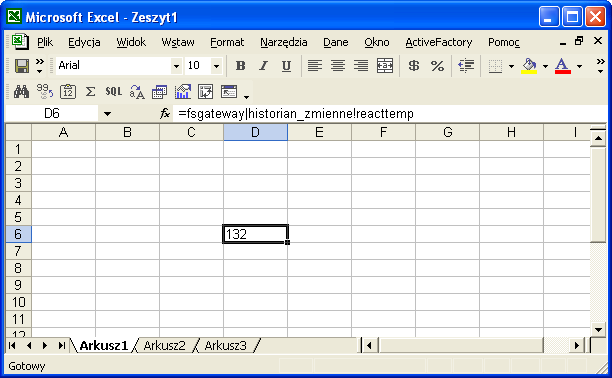Image resolution: width=612 pixels, height=378 pixels.
Task: Apply red font color A
Action: coord(562,66)
